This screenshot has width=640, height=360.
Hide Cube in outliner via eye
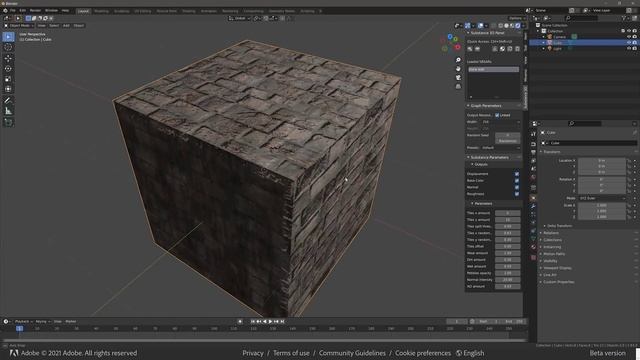[x=629, y=42]
